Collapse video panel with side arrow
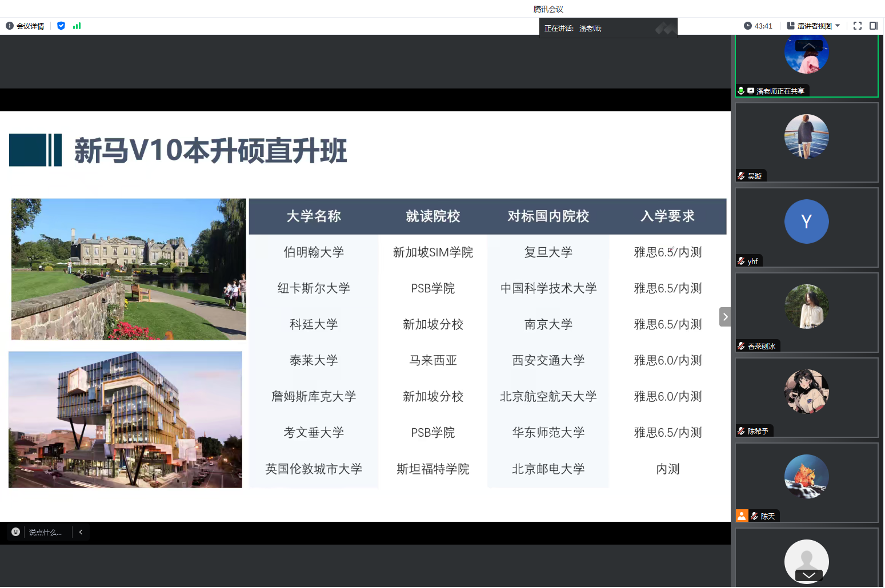The height and width of the screenshot is (588, 885). [x=724, y=317]
